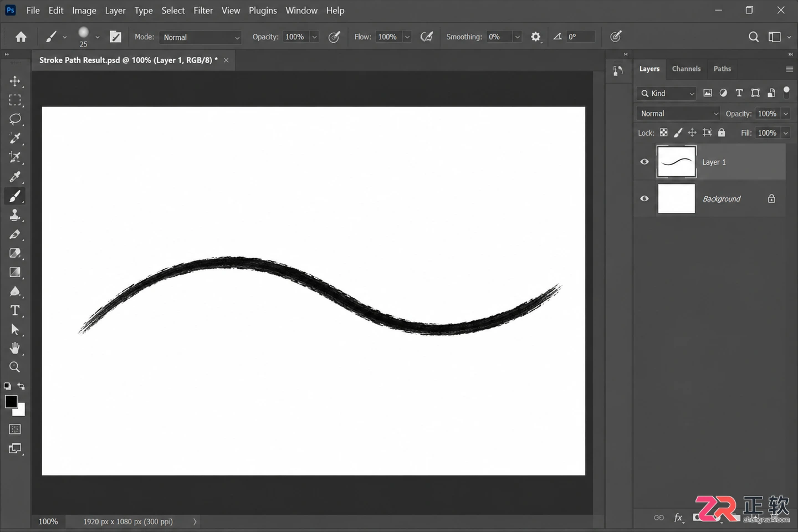The width and height of the screenshot is (798, 532).
Task: Swap foreground and background colors
Action: [21, 386]
